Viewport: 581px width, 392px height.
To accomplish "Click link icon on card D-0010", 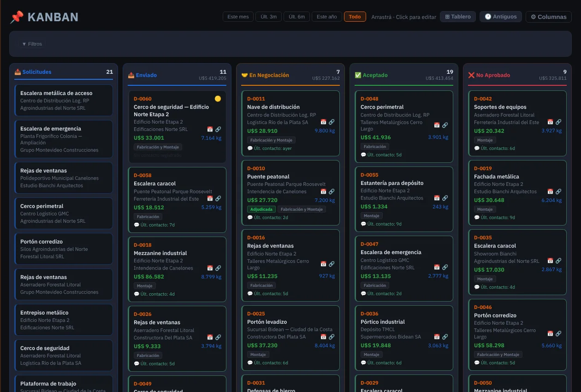I will pos(332,191).
